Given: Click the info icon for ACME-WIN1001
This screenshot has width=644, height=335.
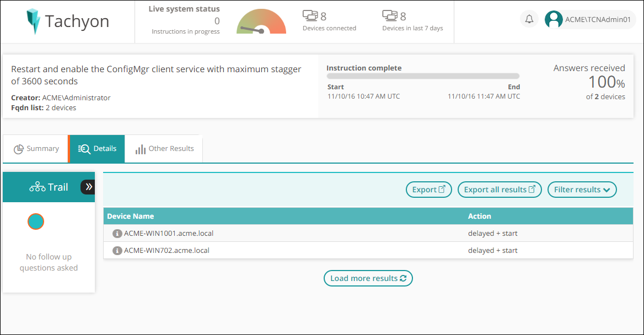Looking at the screenshot, I should pos(117,234).
